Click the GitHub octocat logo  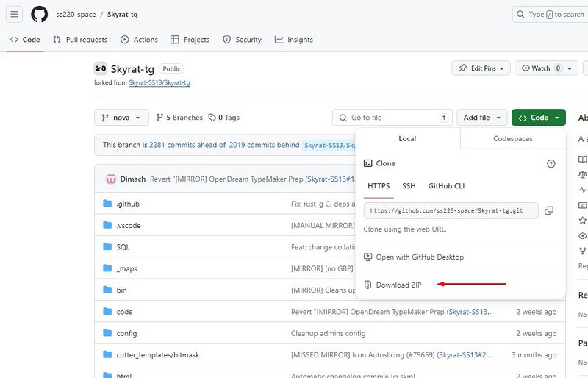(x=39, y=14)
